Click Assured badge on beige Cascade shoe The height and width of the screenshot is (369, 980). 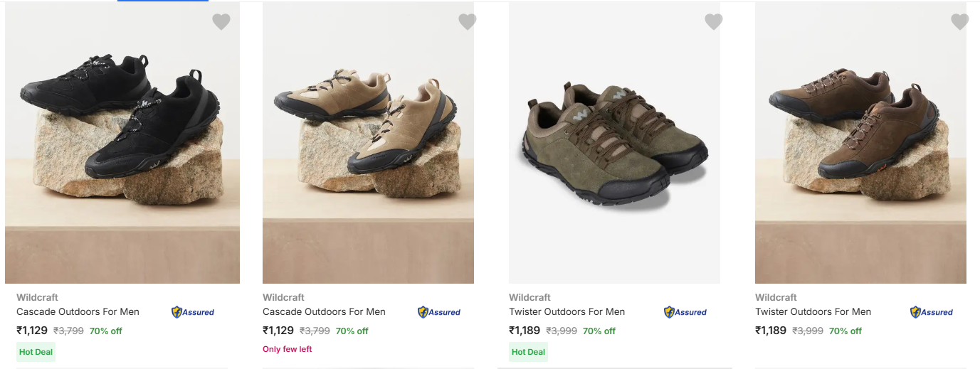[x=439, y=312]
